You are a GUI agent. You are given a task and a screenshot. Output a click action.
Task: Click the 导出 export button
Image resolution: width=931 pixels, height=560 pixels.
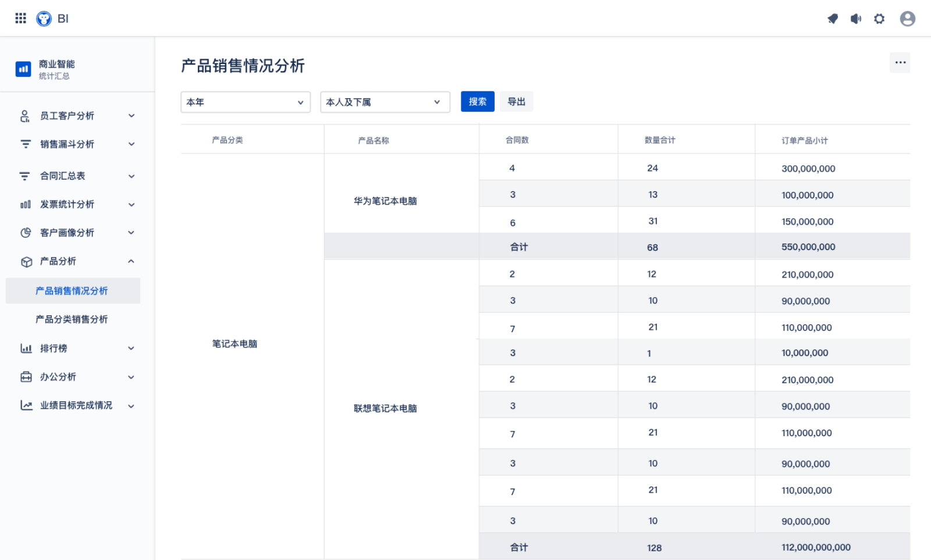(x=517, y=102)
